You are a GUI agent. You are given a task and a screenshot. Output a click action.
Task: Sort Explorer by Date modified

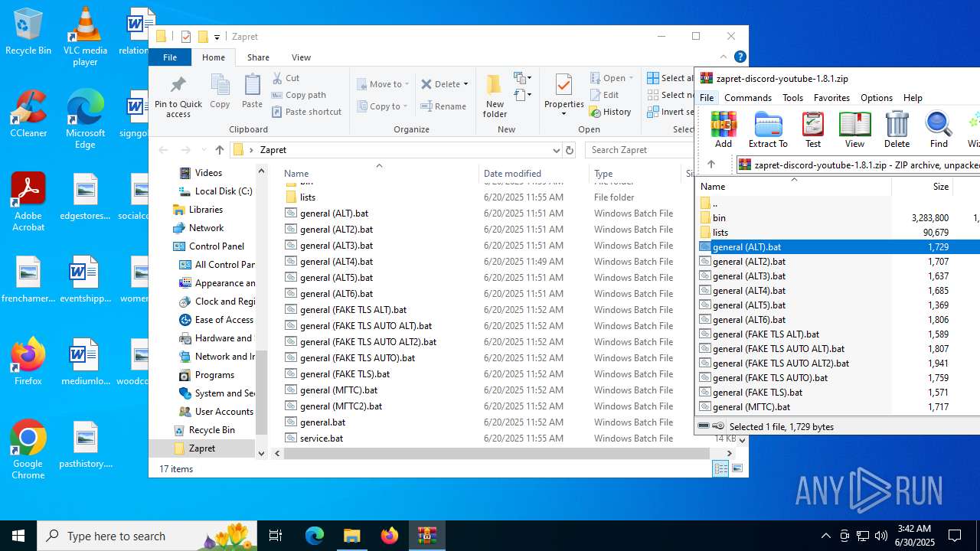[534, 174]
